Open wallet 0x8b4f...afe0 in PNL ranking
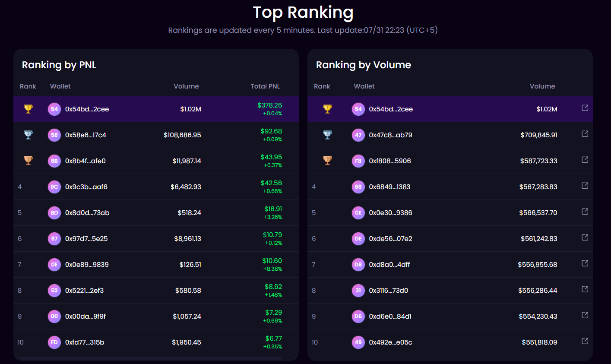 (85, 161)
